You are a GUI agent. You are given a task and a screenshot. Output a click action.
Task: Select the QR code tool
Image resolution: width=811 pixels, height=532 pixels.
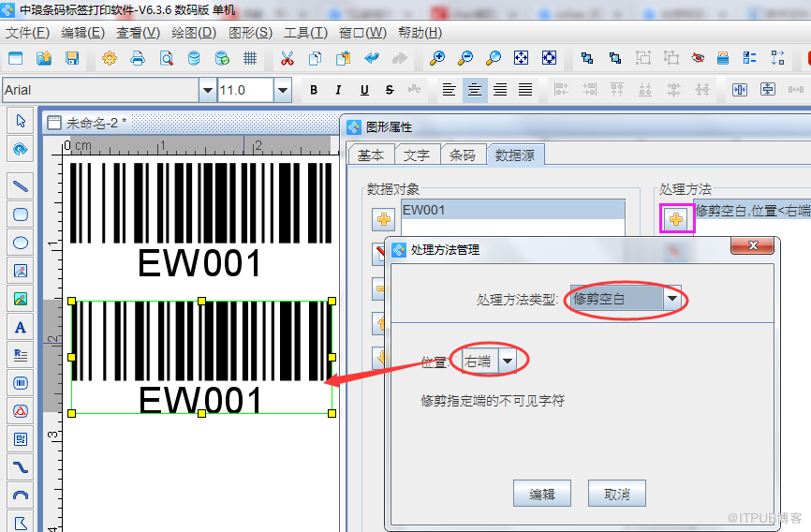(21, 439)
